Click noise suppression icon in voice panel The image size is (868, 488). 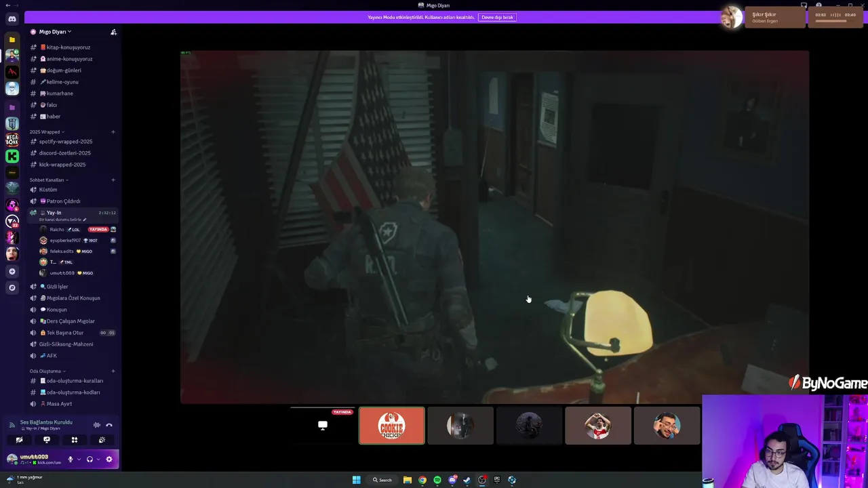(x=97, y=425)
